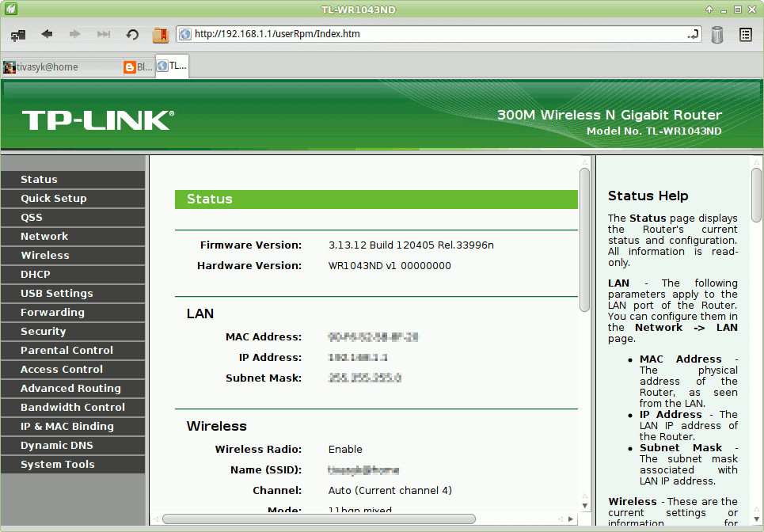Switch to the Blogger tab
Image resolution: width=764 pixels, height=532 pixels.
point(139,67)
